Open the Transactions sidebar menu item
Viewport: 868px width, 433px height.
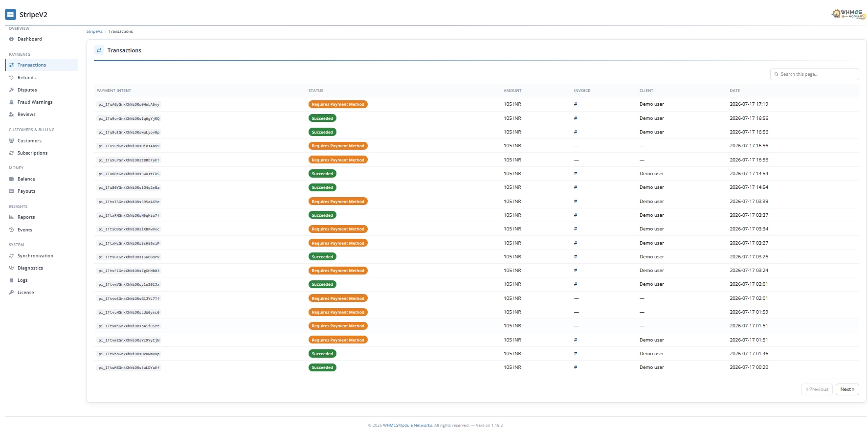pyautogui.click(x=42, y=65)
